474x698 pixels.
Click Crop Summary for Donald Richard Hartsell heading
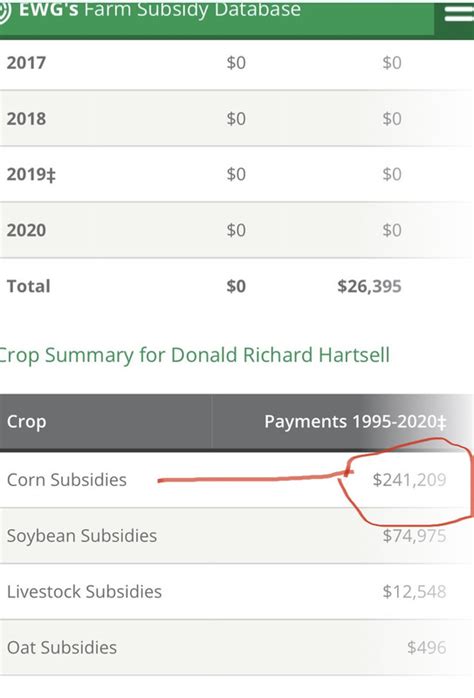194,356
